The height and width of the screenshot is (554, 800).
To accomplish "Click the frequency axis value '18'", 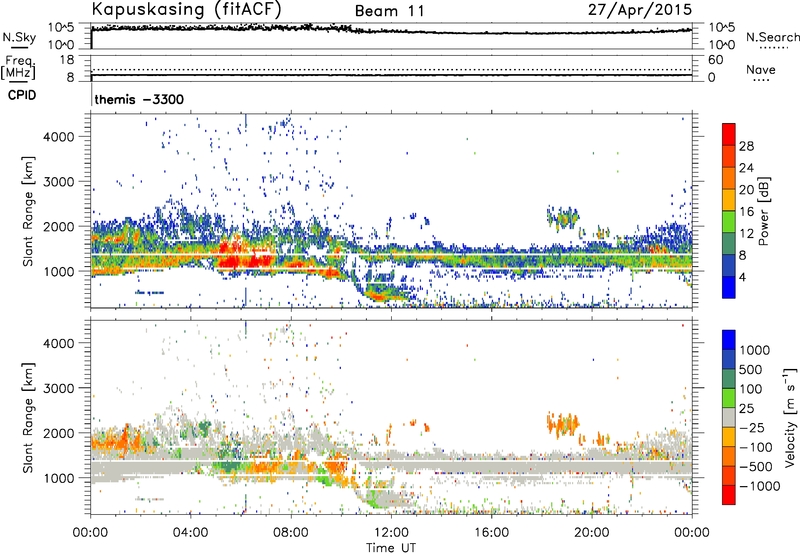I will click(x=66, y=60).
